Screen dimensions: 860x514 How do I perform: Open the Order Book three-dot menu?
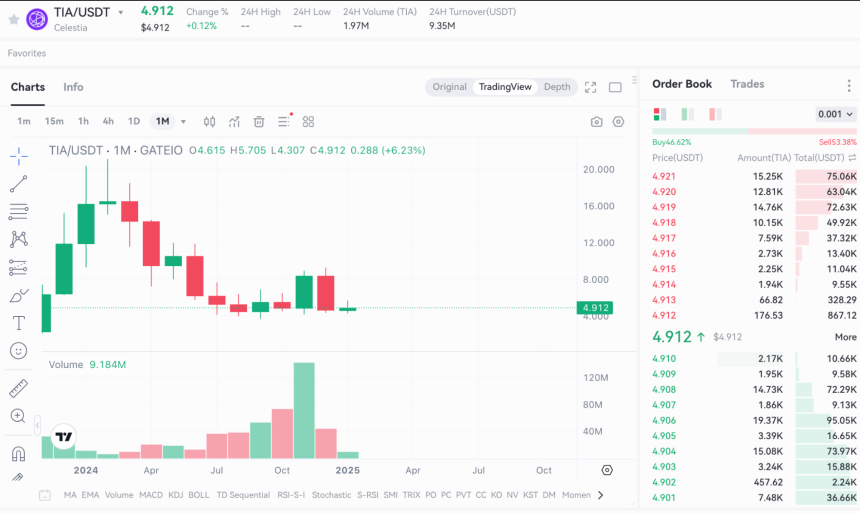(x=848, y=85)
